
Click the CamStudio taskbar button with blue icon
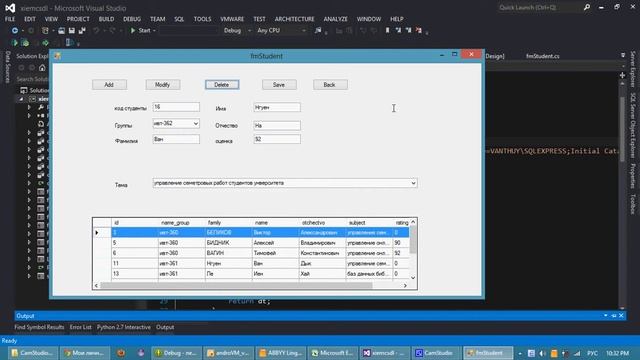click(x=436, y=353)
